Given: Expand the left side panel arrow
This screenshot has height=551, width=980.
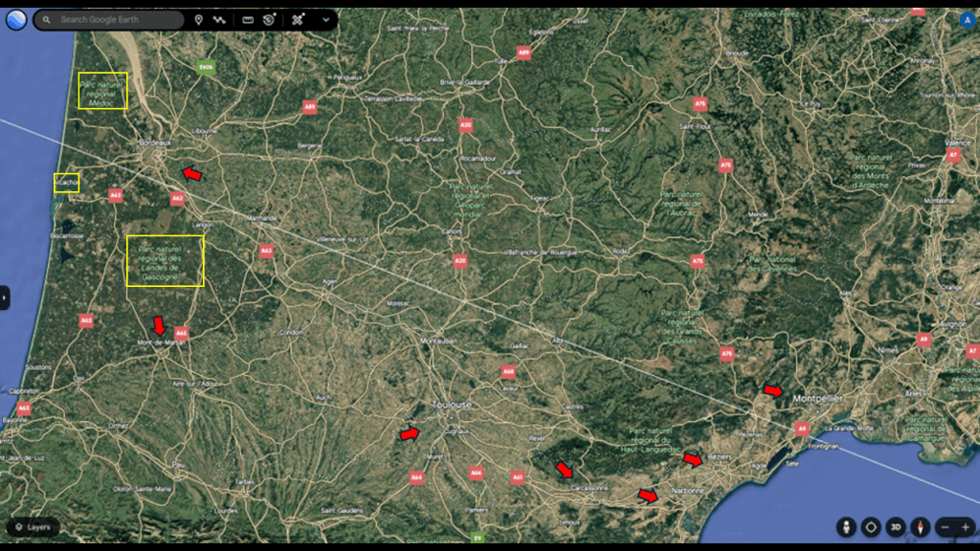Looking at the screenshot, I should point(5,298).
